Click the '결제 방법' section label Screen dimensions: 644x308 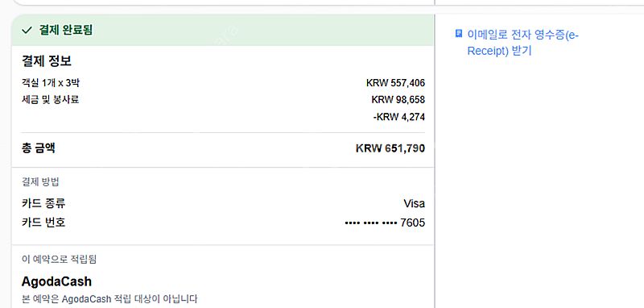click(x=40, y=181)
